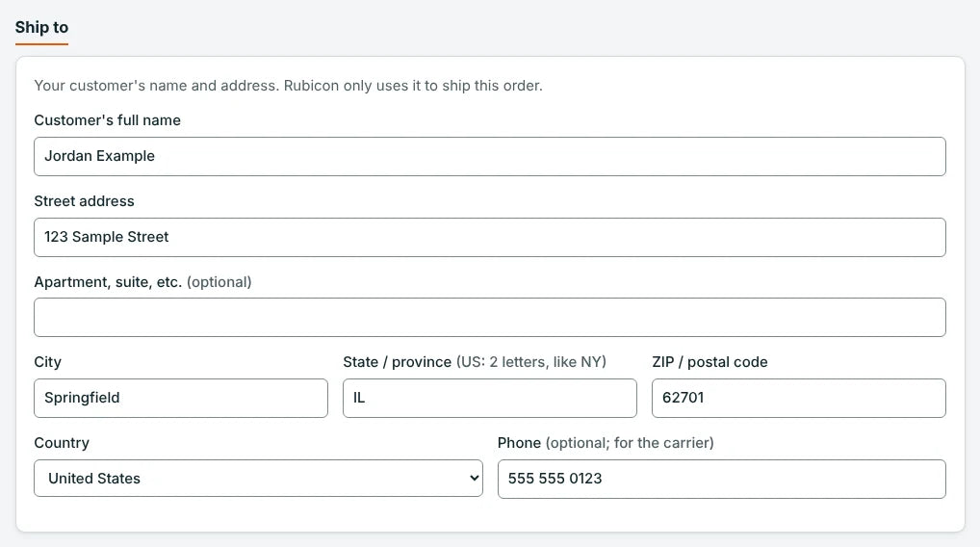
Task: Click the State / province label
Action: (475, 362)
